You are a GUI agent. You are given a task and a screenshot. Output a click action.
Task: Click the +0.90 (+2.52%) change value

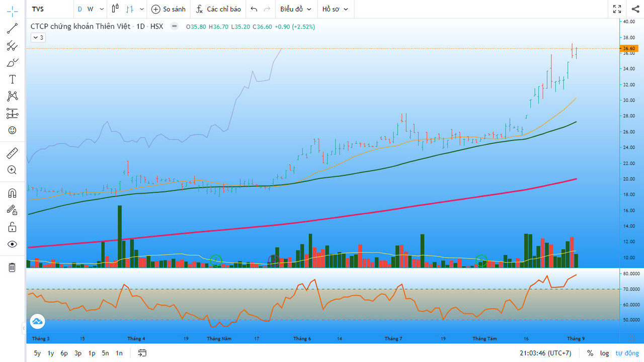(x=295, y=26)
